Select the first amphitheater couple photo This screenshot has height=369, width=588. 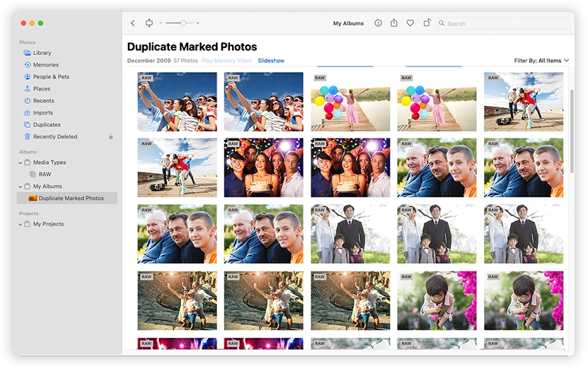[x=177, y=300]
